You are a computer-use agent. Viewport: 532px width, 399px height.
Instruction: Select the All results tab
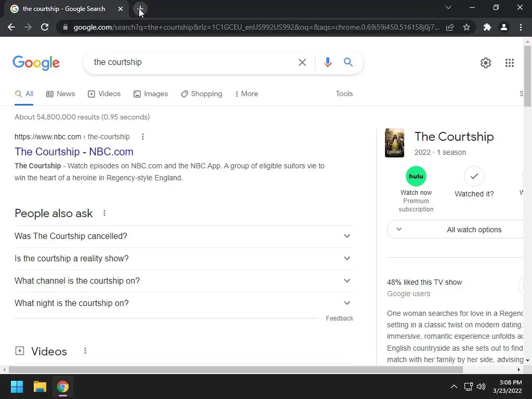(24, 94)
